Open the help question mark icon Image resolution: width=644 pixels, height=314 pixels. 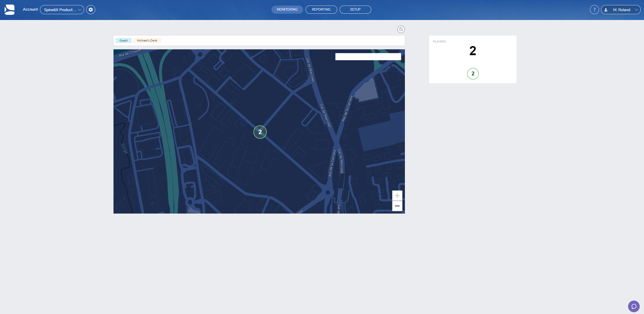(594, 10)
